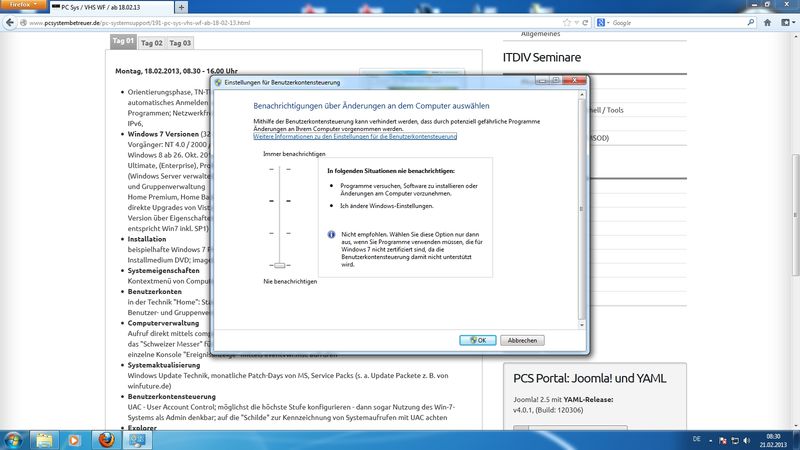Click the ITDIV Seminare heading
The height and width of the screenshot is (450, 800).
(542, 57)
